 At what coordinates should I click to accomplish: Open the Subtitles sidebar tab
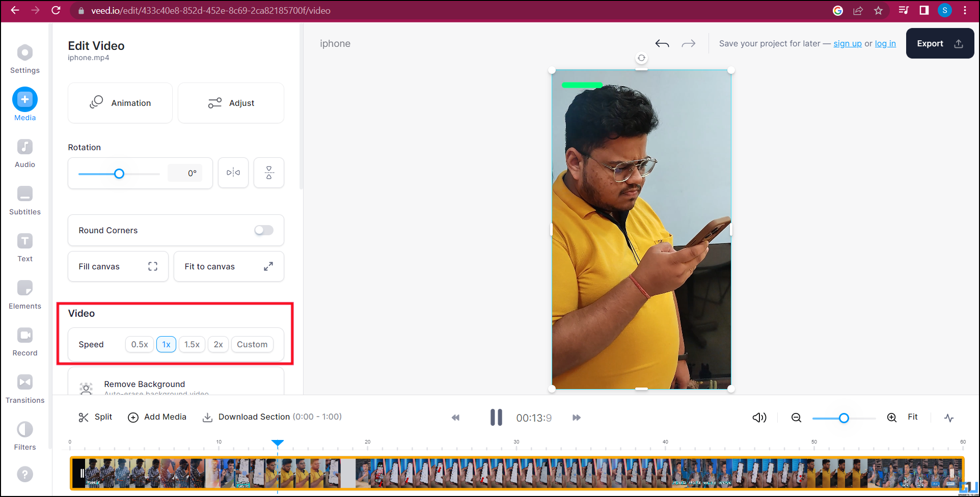pos(25,200)
